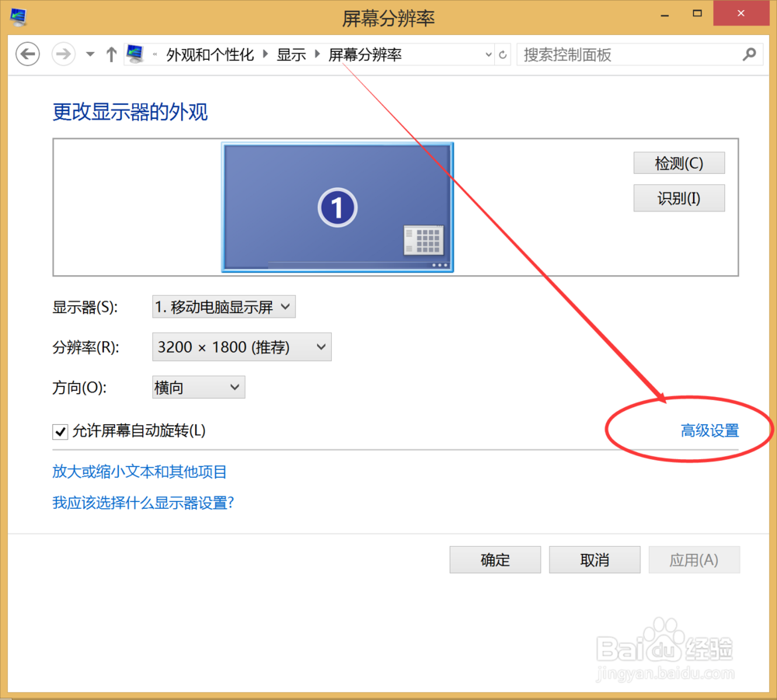
Task: Open the 方向(O) orientation dropdown
Action: coord(198,387)
